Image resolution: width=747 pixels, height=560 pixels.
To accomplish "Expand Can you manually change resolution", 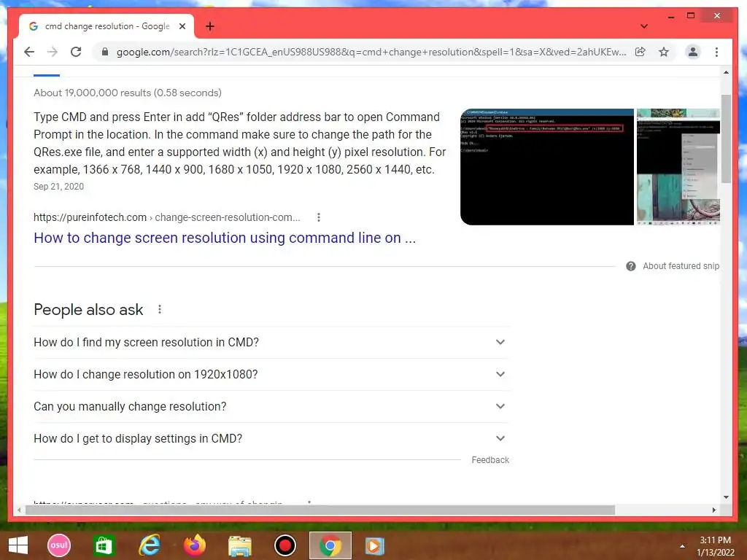I will tap(271, 406).
